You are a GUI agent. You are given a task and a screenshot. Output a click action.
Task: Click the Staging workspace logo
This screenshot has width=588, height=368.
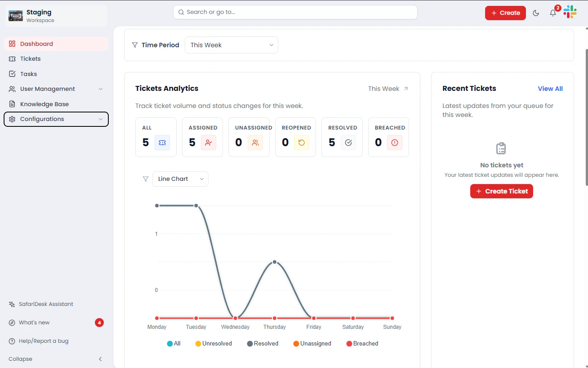pyautogui.click(x=16, y=16)
